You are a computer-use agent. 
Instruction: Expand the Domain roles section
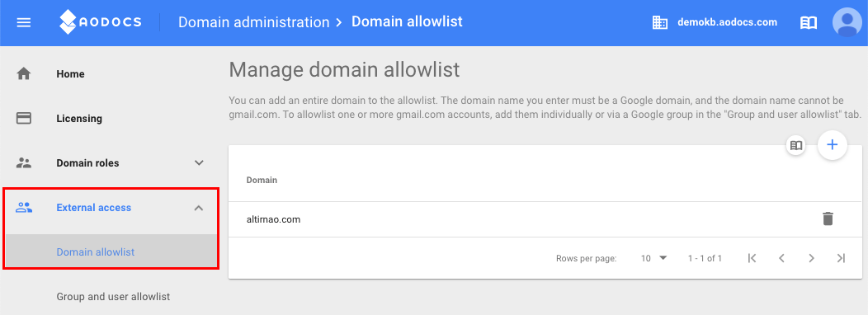[x=111, y=162]
